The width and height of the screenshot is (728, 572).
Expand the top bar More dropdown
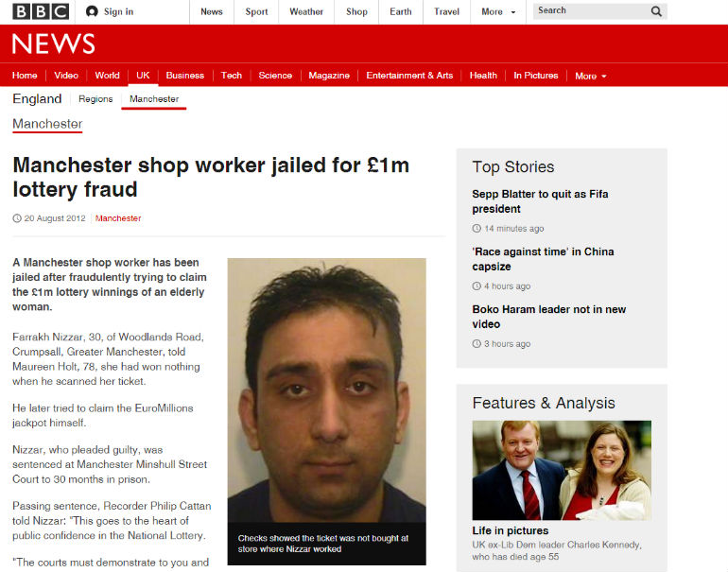tap(498, 11)
